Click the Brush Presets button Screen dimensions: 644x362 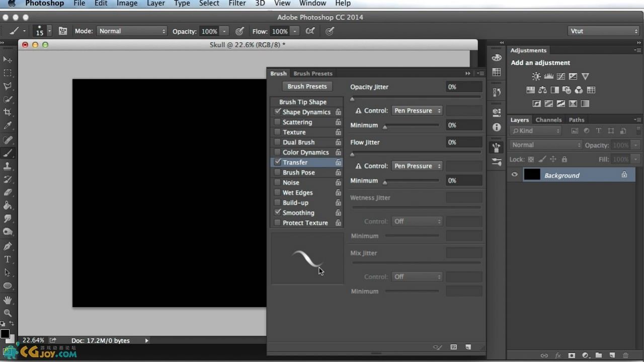coord(307,86)
